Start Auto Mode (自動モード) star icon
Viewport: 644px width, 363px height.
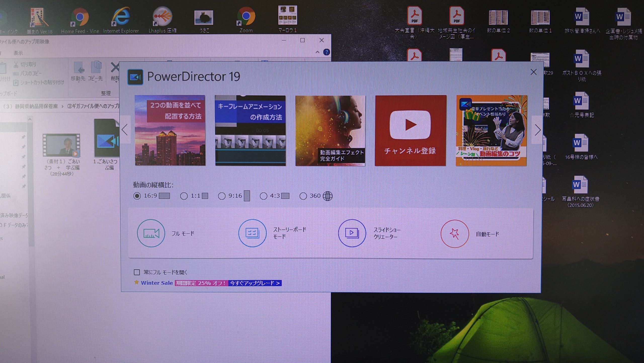pyautogui.click(x=455, y=234)
